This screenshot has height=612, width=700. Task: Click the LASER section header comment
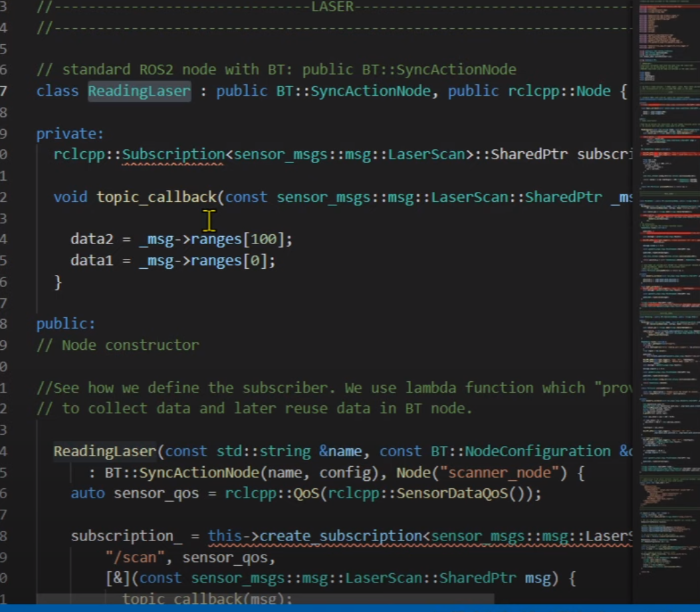[x=332, y=7]
